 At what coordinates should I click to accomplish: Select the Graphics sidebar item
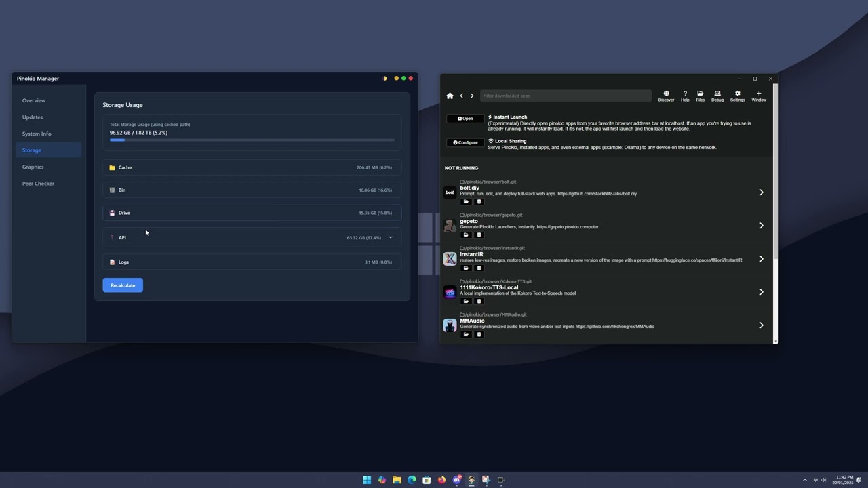click(33, 167)
